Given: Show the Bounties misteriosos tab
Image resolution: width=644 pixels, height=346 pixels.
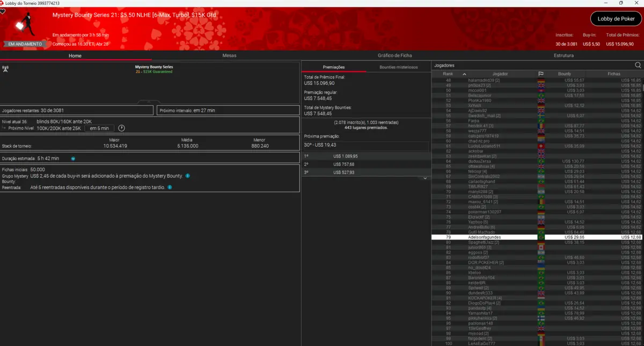Looking at the screenshot, I should coord(398,67).
